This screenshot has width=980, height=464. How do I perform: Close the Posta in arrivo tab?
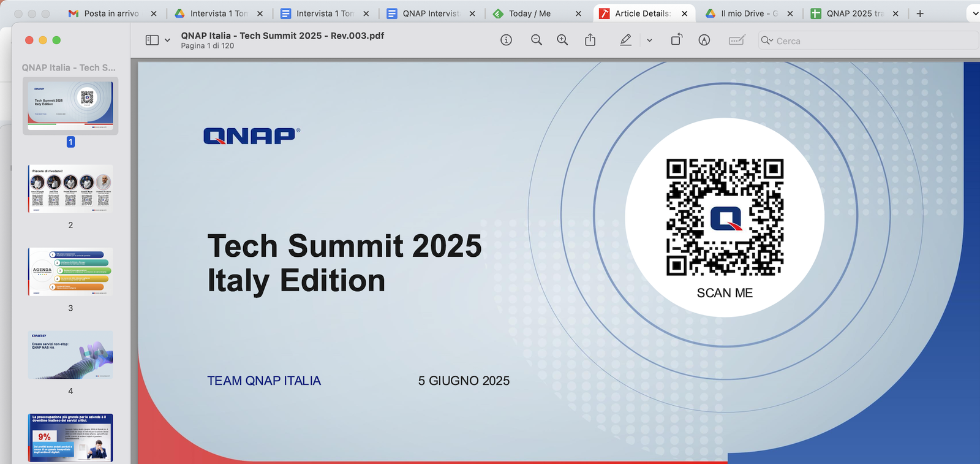pyautogui.click(x=154, y=13)
